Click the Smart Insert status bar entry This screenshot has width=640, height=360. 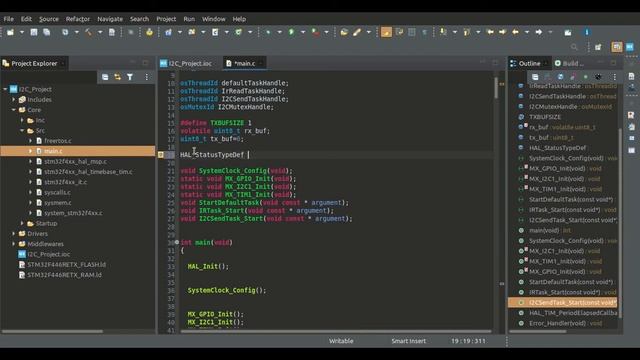tap(409, 341)
